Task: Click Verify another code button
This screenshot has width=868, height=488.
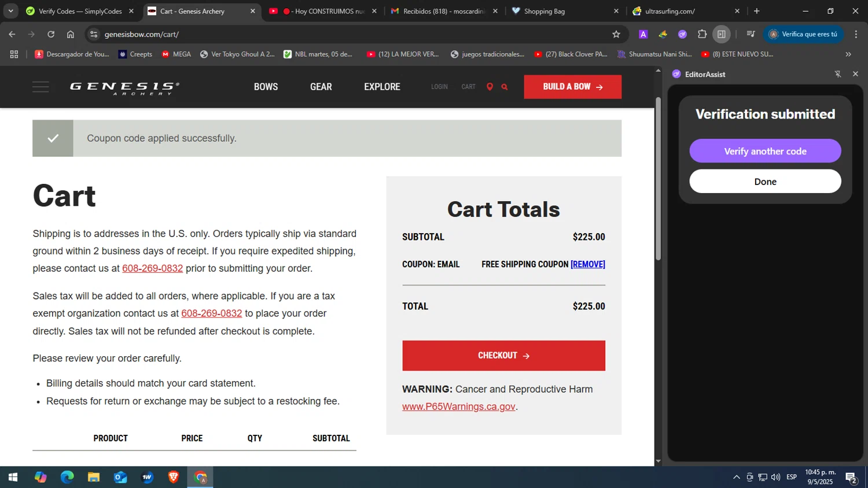Action: (x=765, y=151)
